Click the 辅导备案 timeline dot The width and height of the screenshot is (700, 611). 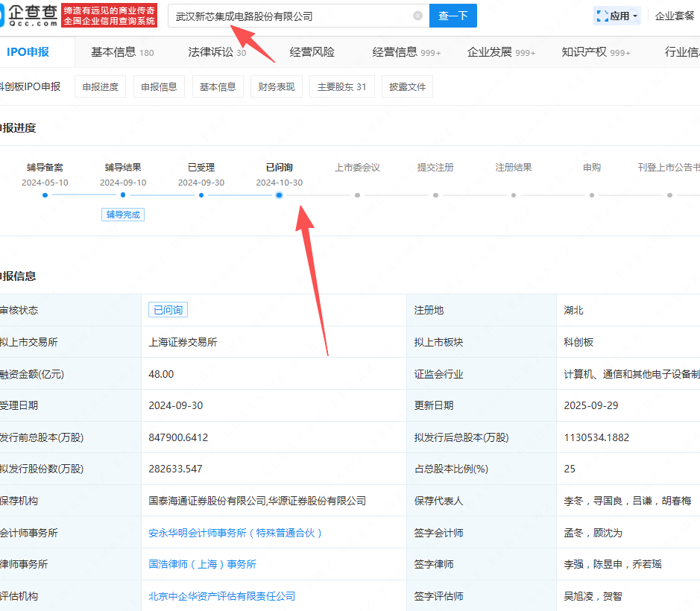[x=45, y=195]
